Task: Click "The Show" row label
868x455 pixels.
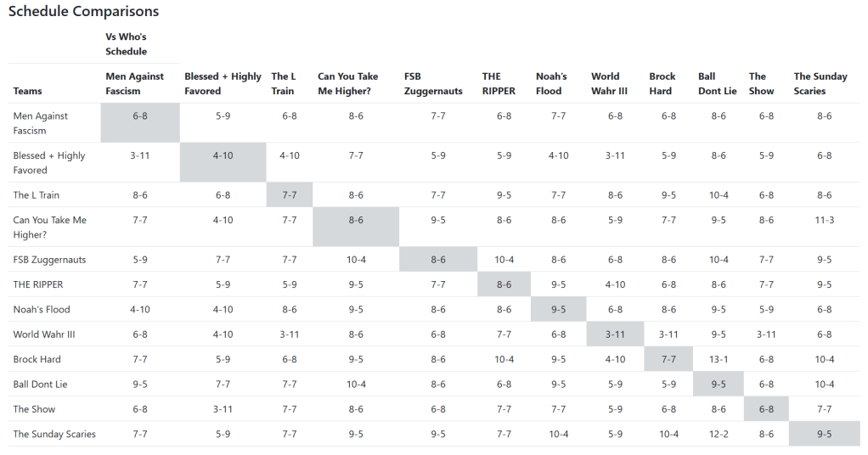Action: click(x=35, y=409)
